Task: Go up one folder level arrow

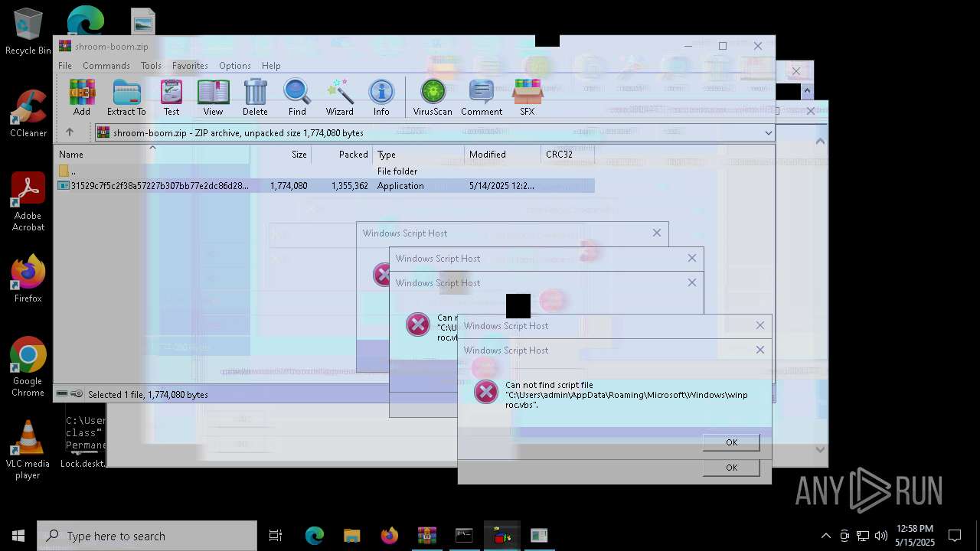Action: click(x=69, y=132)
